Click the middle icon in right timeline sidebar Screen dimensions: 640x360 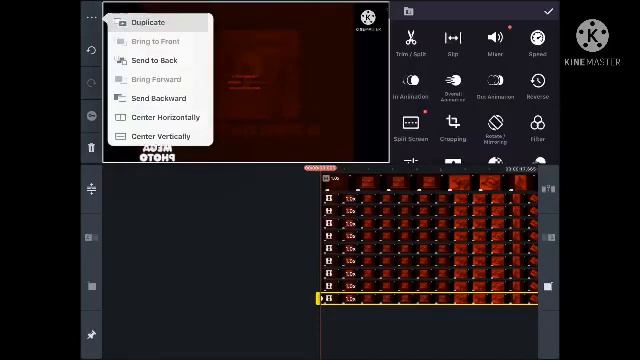[548, 238]
